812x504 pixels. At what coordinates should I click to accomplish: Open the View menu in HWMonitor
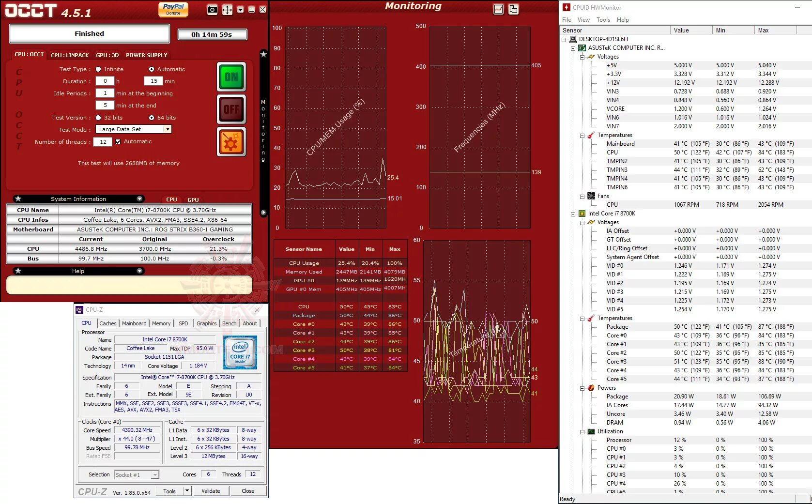pos(583,20)
